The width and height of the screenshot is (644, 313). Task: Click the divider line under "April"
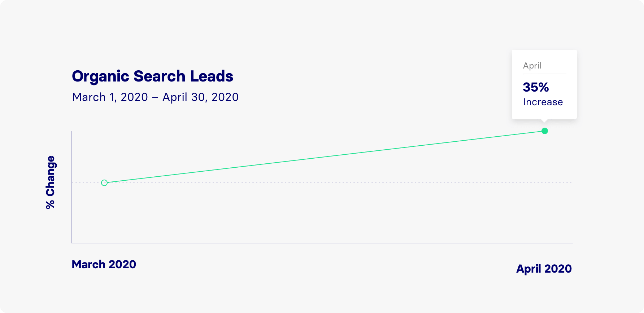click(544, 74)
